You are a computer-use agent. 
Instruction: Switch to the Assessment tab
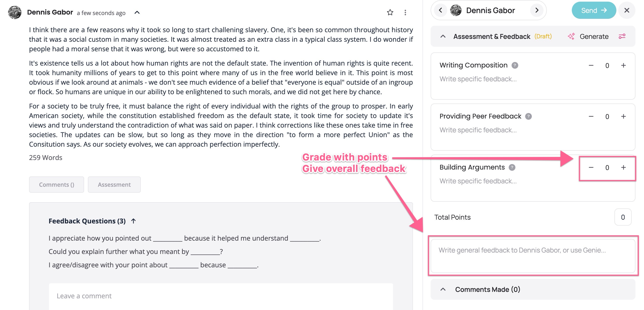pyautogui.click(x=114, y=185)
